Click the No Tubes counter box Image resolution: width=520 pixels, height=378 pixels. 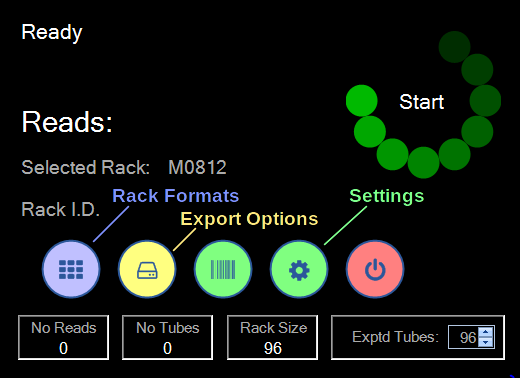click(x=167, y=337)
